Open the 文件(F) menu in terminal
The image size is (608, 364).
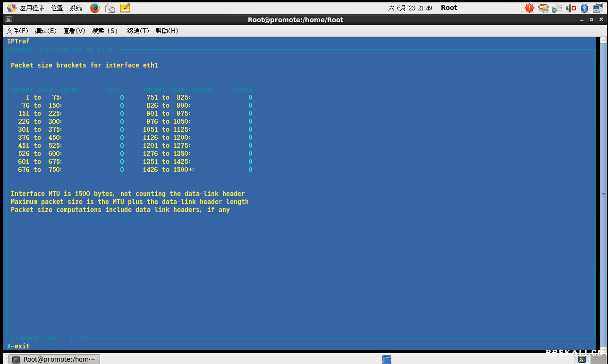(17, 31)
